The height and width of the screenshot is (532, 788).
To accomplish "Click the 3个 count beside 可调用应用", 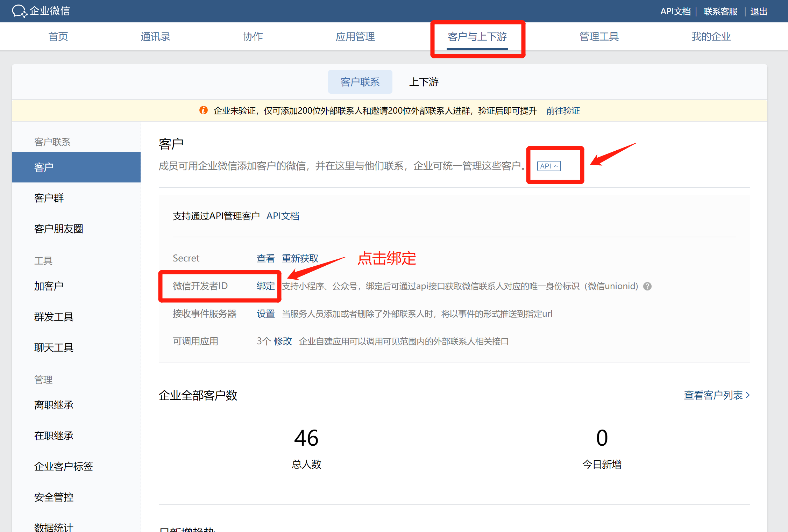I will [264, 341].
